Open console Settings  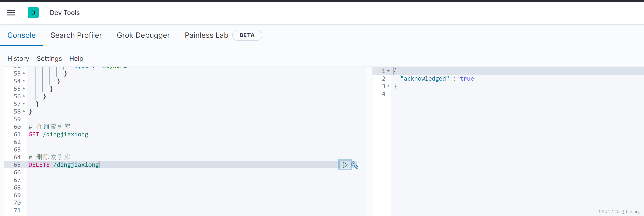pyautogui.click(x=49, y=58)
